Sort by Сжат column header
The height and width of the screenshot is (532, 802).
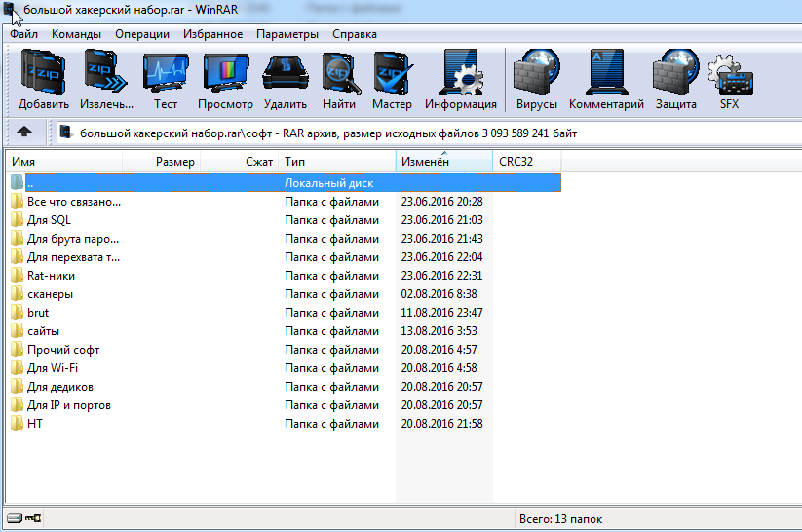pyautogui.click(x=240, y=162)
